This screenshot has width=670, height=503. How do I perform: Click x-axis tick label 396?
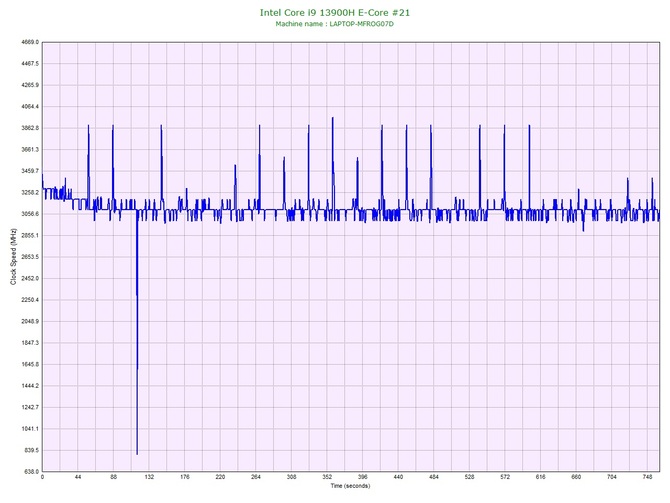point(362,477)
